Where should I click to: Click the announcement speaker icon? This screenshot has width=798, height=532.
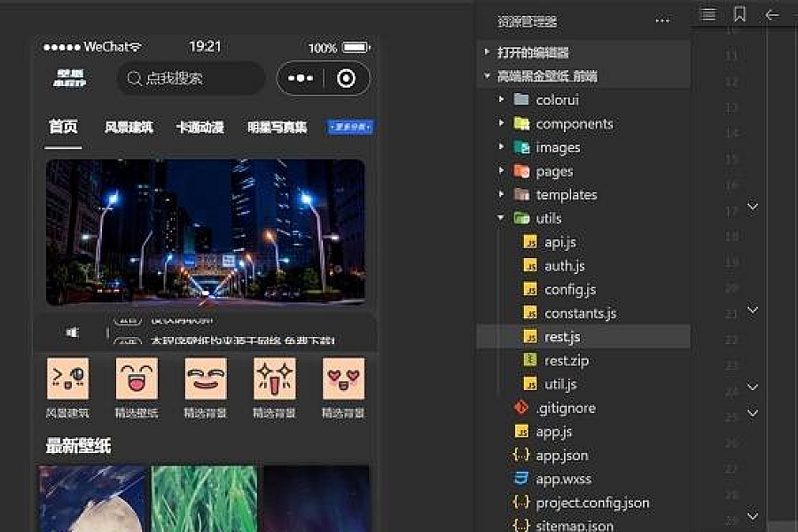73,333
